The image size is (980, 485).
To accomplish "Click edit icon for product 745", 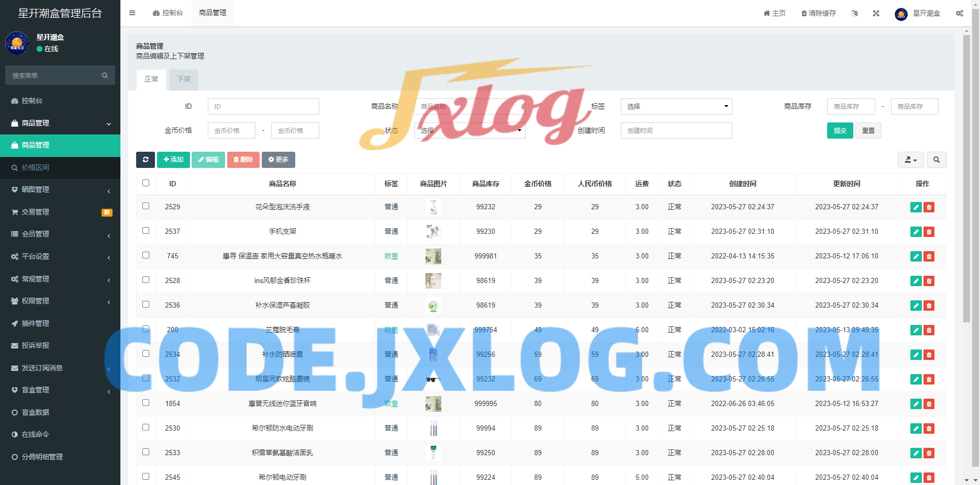I will point(916,256).
